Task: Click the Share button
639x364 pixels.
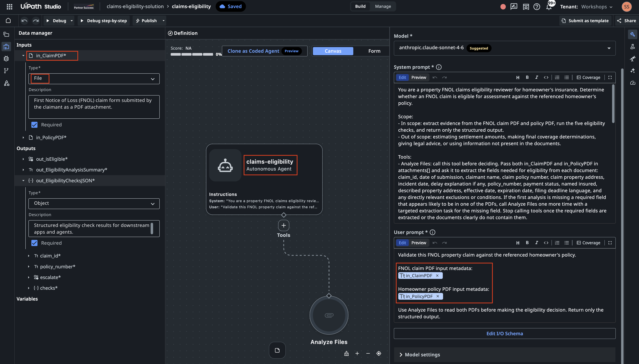Action: click(x=626, y=20)
